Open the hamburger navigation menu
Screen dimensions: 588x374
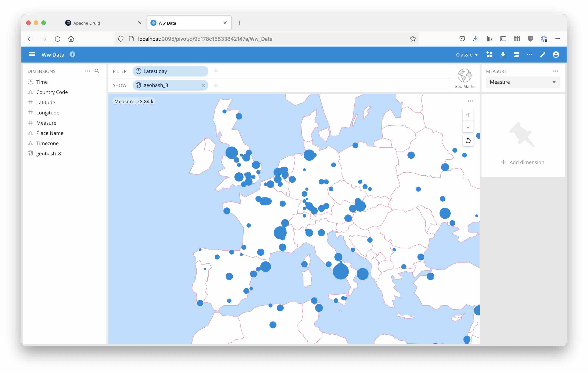pos(32,54)
